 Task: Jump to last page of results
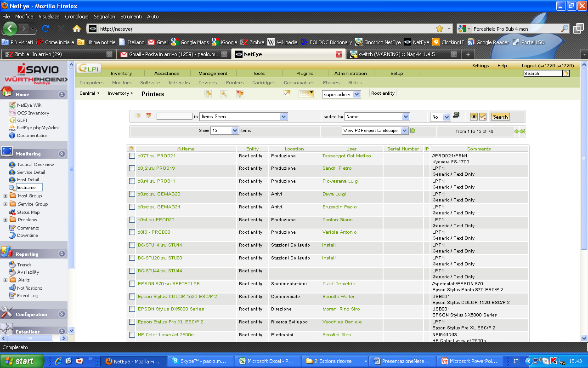pyautogui.click(x=522, y=132)
